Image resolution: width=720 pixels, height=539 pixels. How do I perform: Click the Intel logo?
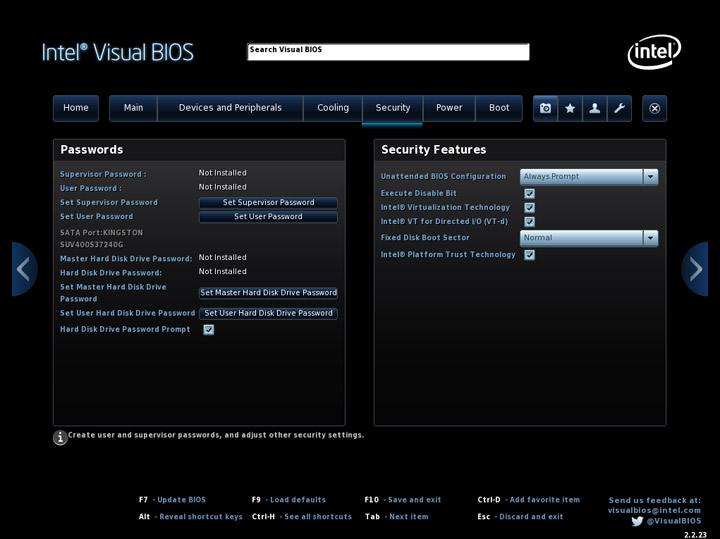tap(654, 52)
